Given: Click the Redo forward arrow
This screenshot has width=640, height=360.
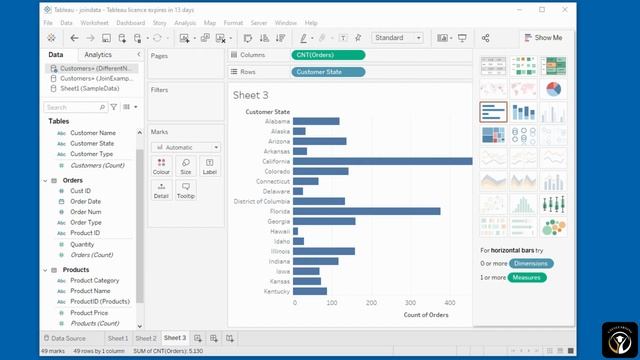Looking at the screenshot, I should (90, 38).
